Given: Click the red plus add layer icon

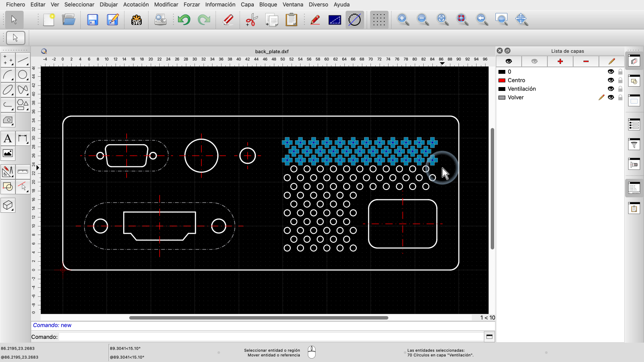Looking at the screenshot, I should coord(560,61).
